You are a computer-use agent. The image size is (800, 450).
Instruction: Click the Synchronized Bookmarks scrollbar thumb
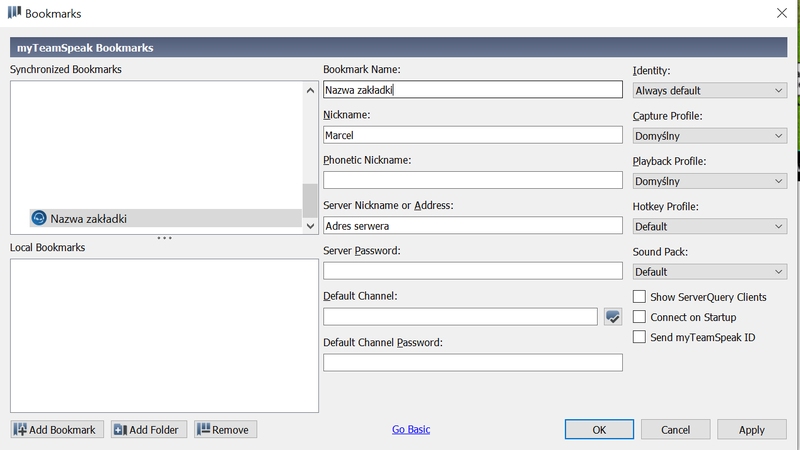pos(310,201)
